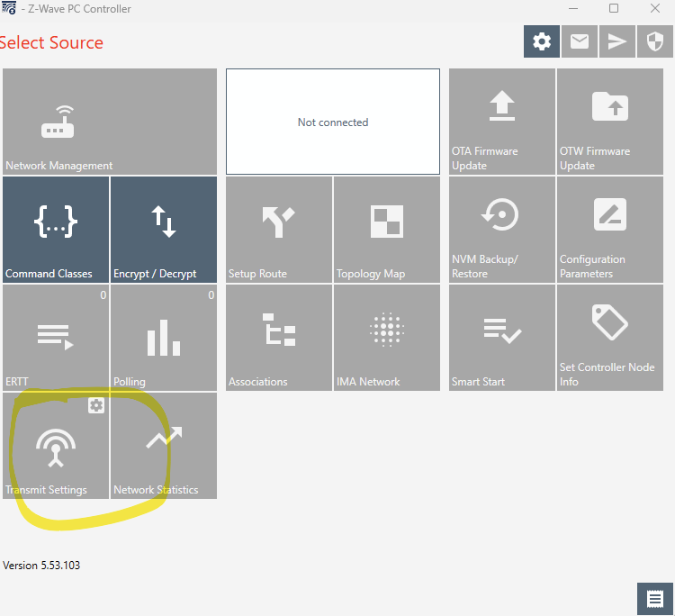Maximize the Z-Wave PC Controller window
The image size is (675, 616).
[x=614, y=8]
